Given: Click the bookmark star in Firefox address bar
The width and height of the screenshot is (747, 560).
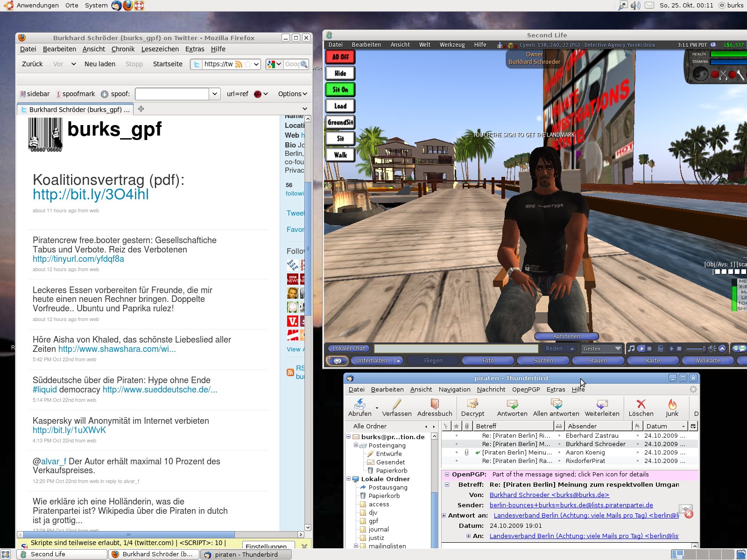Looking at the screenshot, I should (248, 64).
